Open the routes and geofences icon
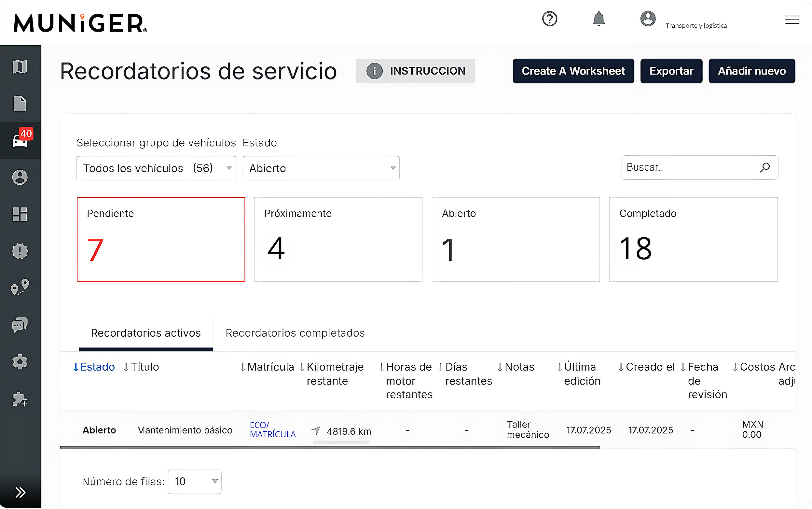The image size is (812, 509). (20, 288)
